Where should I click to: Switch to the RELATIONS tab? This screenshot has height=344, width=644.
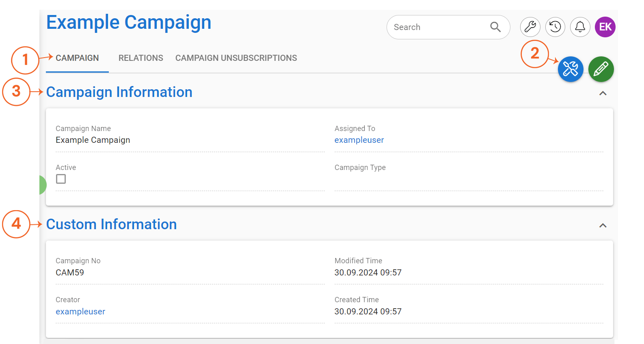pos(141,58)
